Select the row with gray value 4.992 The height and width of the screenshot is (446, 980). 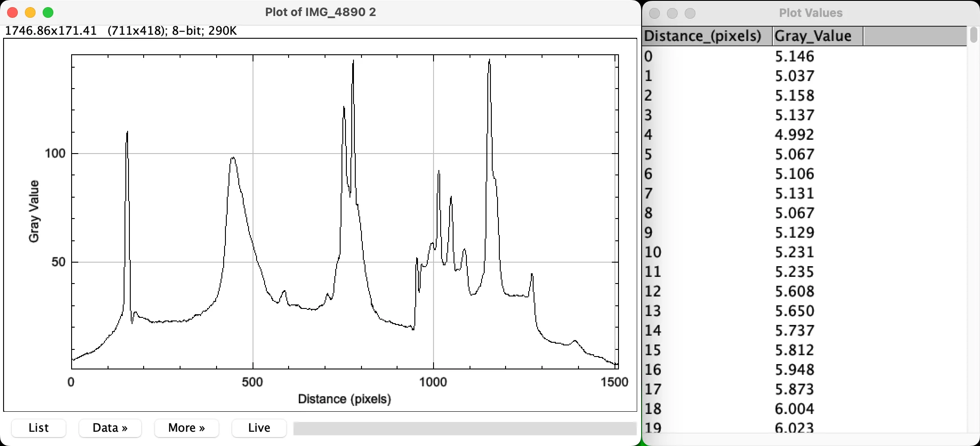coord(794,135)
